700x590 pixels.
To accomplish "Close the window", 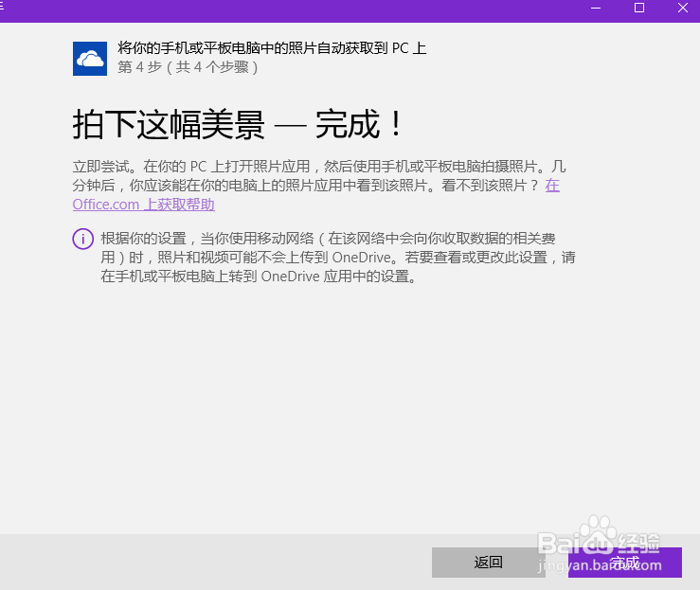I will [683, 8].
